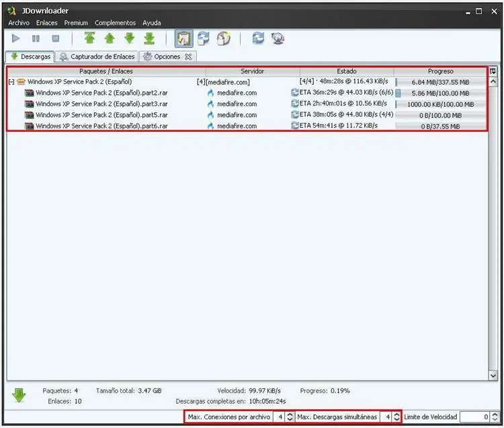Click status icon next to ETA 54m:41s
The width and height of the screenshot is (504, 428).
295,126
